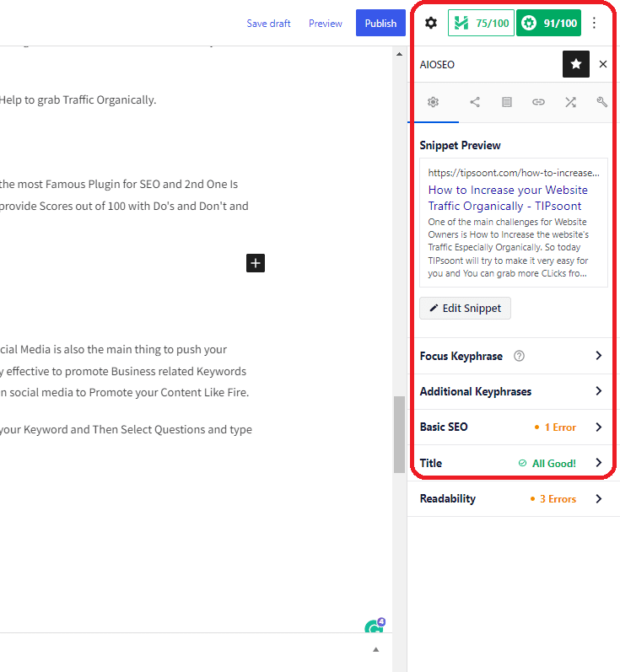Open the Focus Keyphrase help question icon
This screenshot has height=672, width=620.
click(x=519, y=356)
